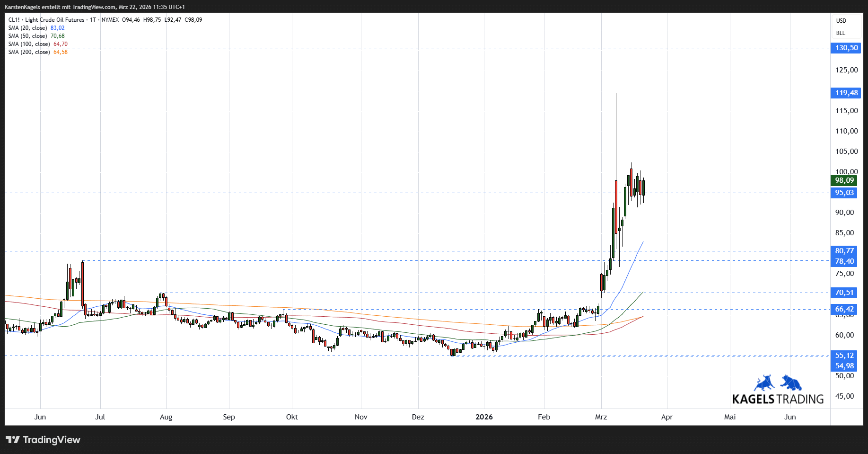This screenshot has height=454, width=868.
Task: Click the 80,77 price level tag
Action: point(844,251)
